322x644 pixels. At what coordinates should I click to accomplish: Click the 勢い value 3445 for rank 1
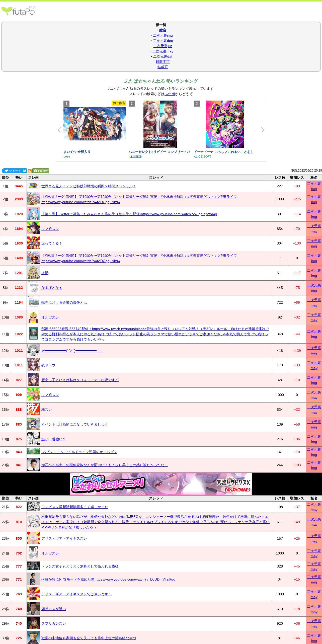click(x=19, y=186)
